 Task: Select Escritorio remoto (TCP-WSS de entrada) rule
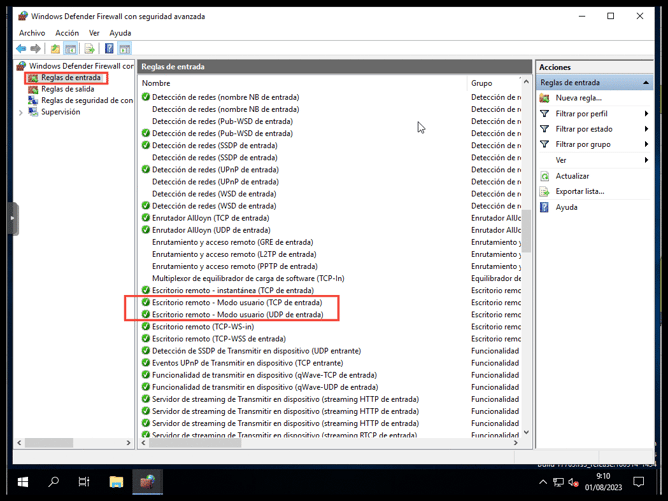coord(219,339)
